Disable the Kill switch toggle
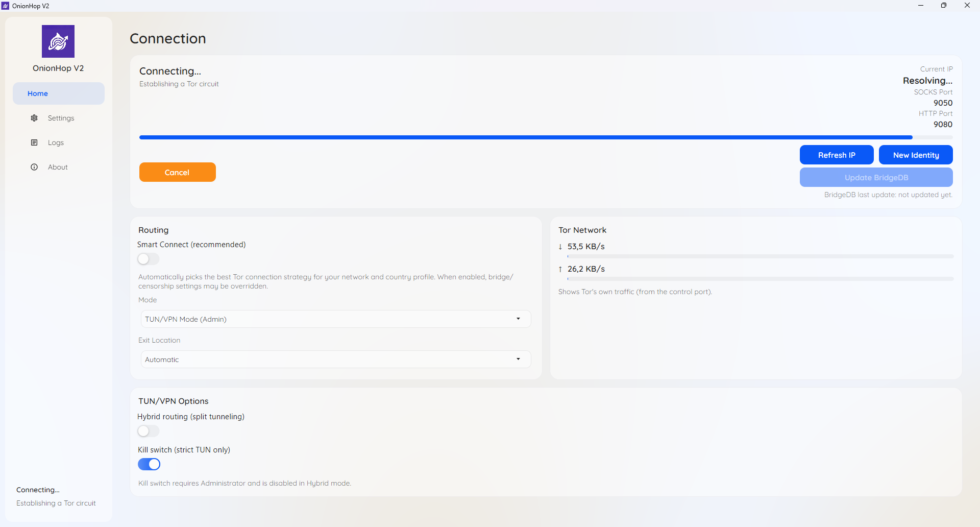Viewport: 980px width, 527px height. tap(149, 464)
